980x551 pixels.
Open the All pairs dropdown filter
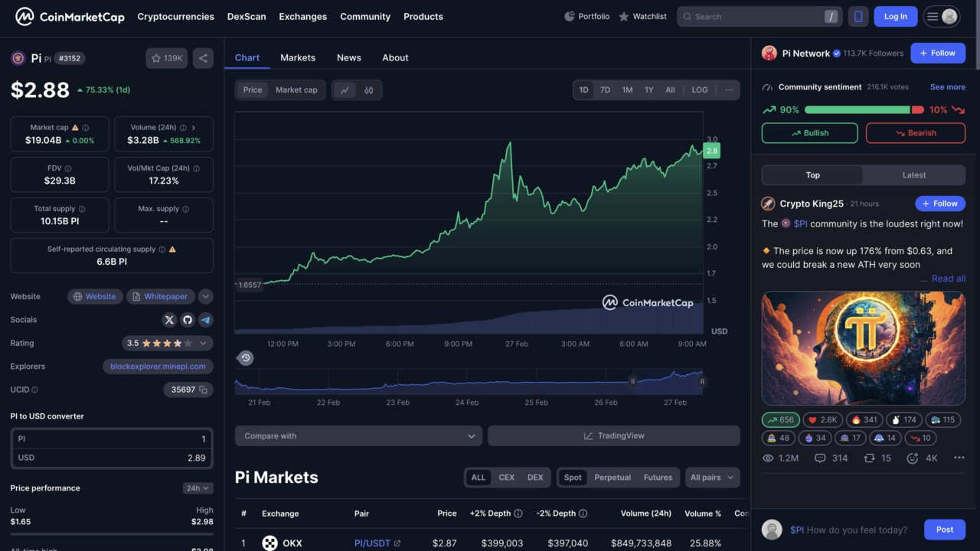(x=712, y=478)
